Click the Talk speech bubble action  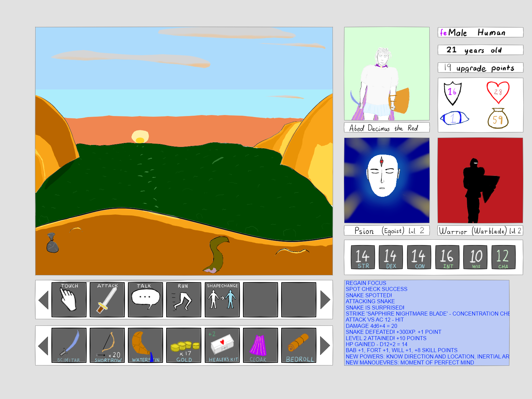[x=145, y=299]
